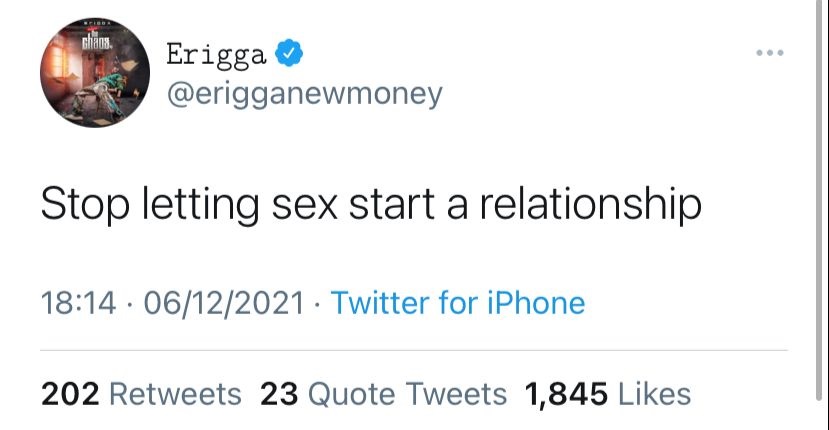This screenshot has height=430, width=829.
Task: Click the divider line above tweet stats
Action: [414, 351]
